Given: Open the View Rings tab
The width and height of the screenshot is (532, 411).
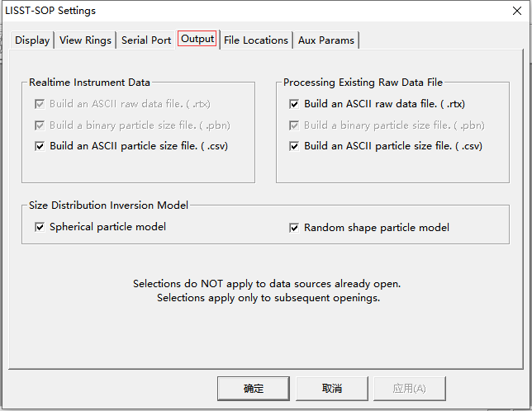Looking at the screenshot, I should [x=85, y=40].
